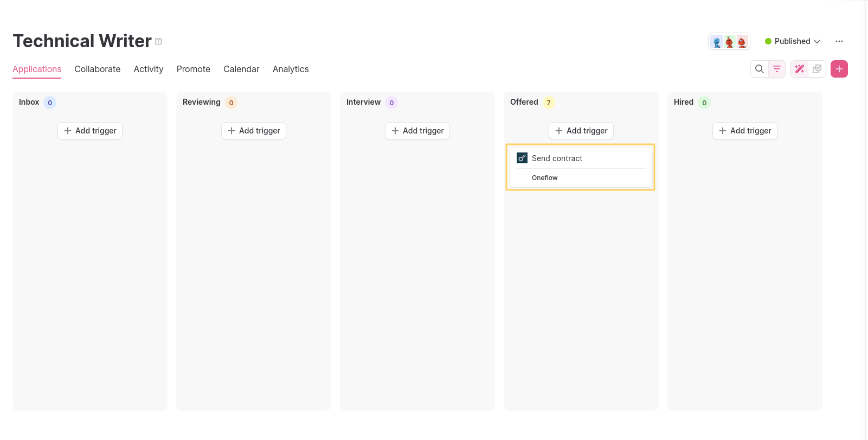Image resolution: width=868 pixels, height=440 pixels.
Task: Click the Interview column heading
Action: click(363, 102)
